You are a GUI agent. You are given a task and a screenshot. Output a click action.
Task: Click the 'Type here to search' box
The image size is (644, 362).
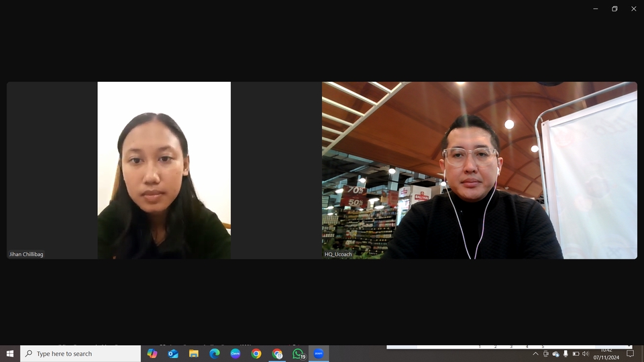tap(80, 353)
